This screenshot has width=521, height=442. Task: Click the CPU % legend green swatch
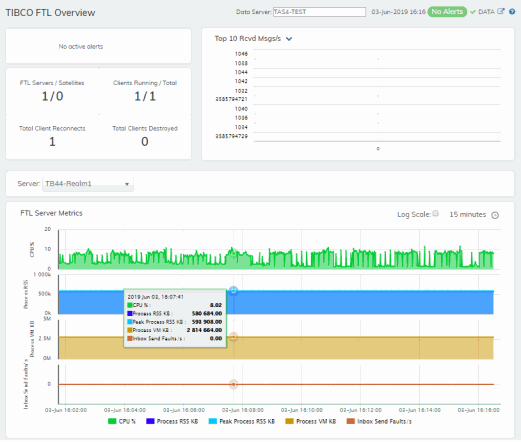coord(112,421)
